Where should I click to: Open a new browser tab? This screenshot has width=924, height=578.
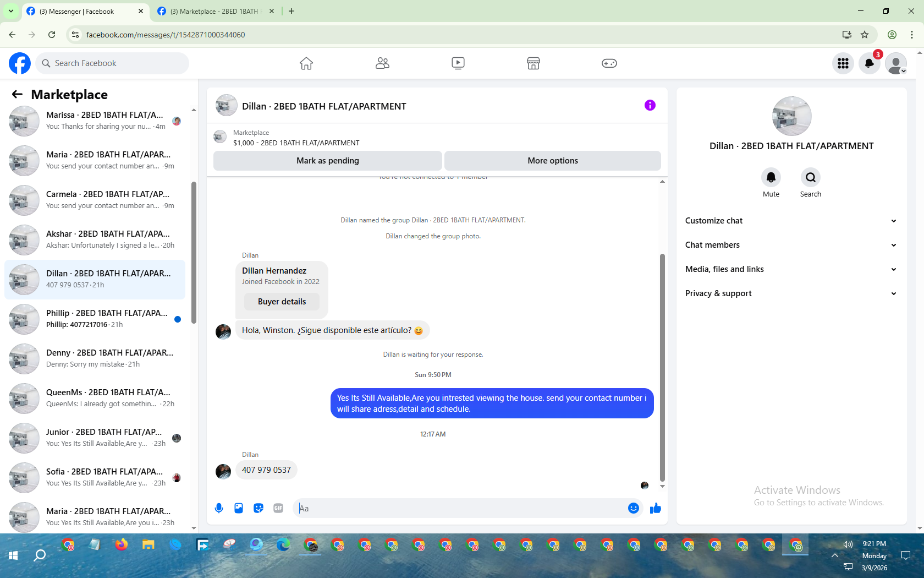coord(291,12)
